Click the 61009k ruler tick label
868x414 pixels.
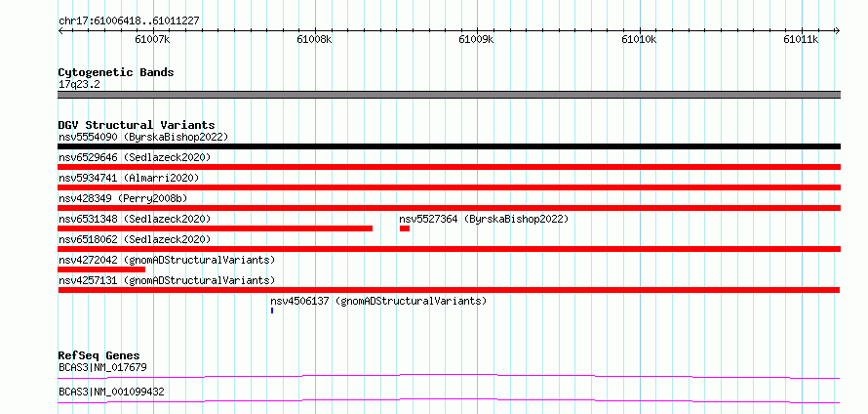click(477, 40)
